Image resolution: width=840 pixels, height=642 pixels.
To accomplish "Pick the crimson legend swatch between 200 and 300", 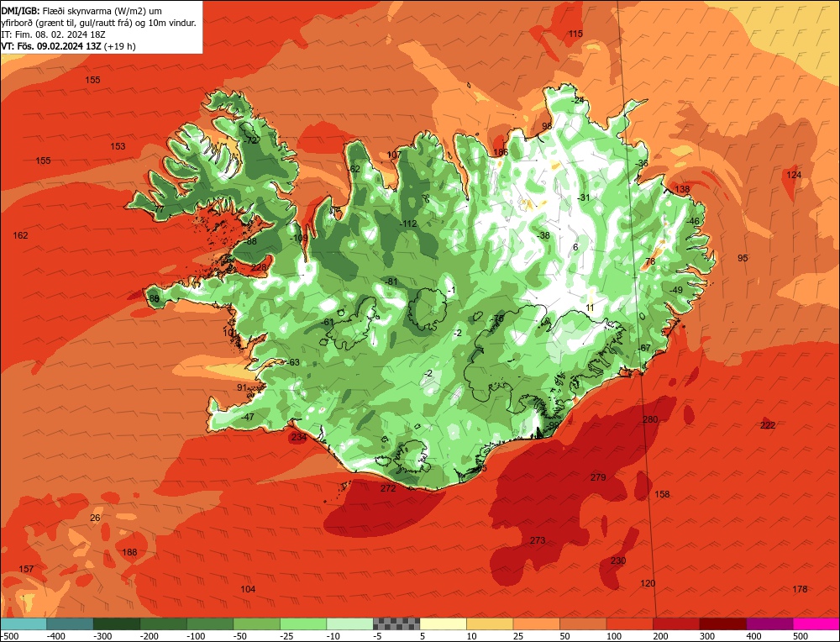I will (x=676, y=624).
